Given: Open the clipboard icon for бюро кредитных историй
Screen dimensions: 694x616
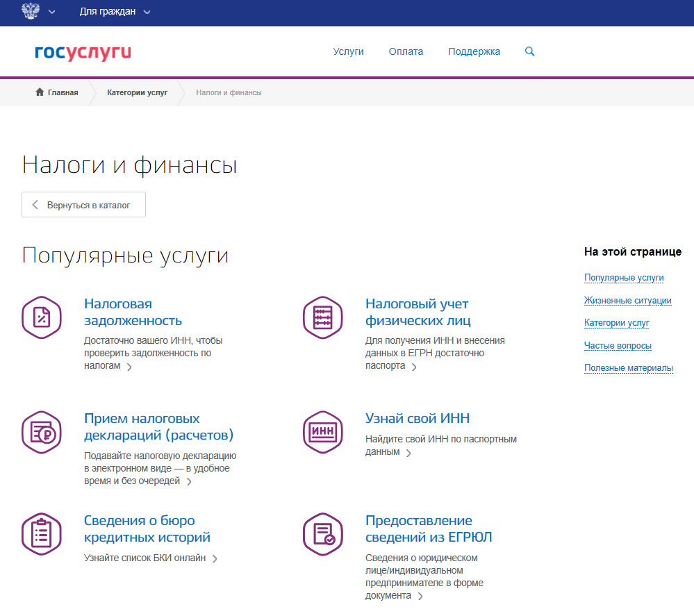Looking at the screenshot, I should coord(42,535).
